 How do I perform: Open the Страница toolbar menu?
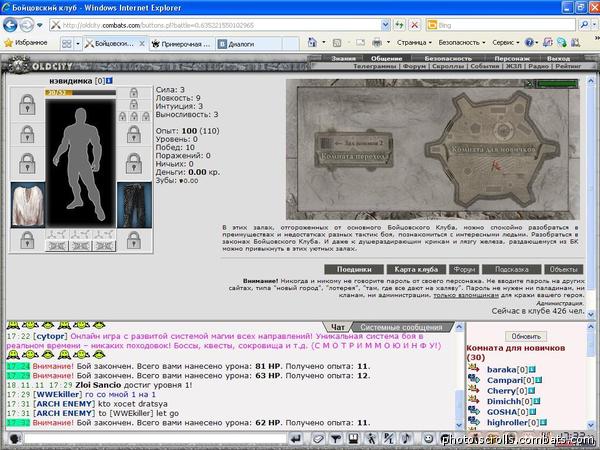(414, 42)
